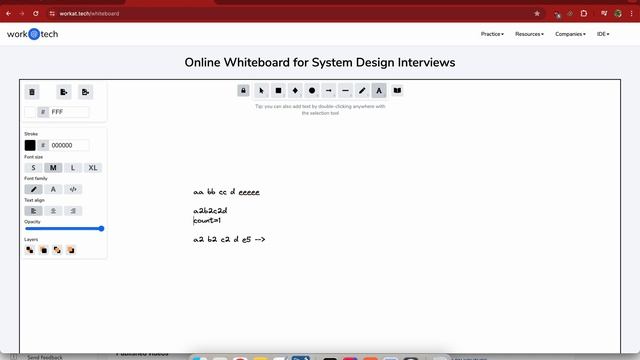Toggle the lock tool icon
The image size is (640, 360).
pyautogui.click(x=243, y=91)
